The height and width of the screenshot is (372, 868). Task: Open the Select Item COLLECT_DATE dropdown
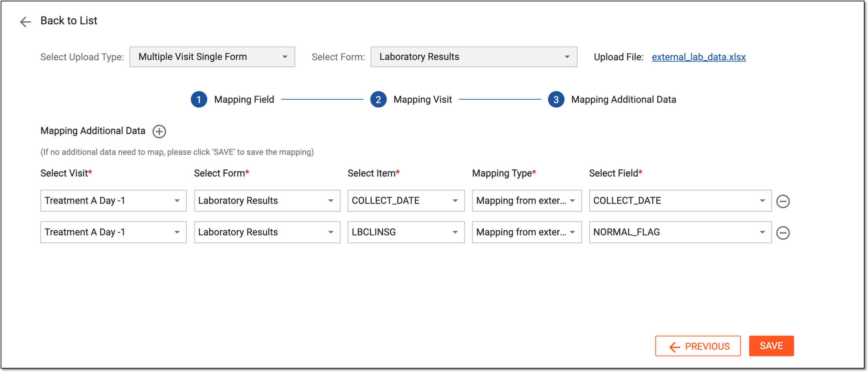pos(406,201)
